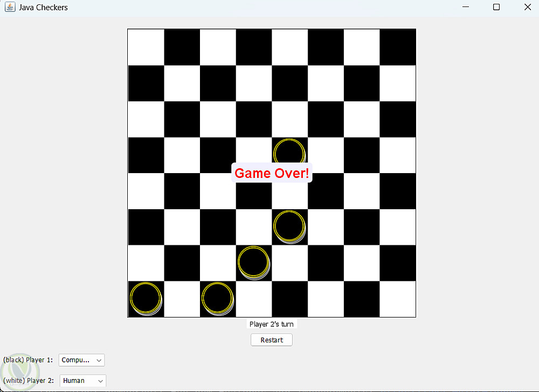Screen dimensions: 539x392
Task: Select the checker just above the Game Over banner
Action: pyautogui.click(x=289, y=152)
